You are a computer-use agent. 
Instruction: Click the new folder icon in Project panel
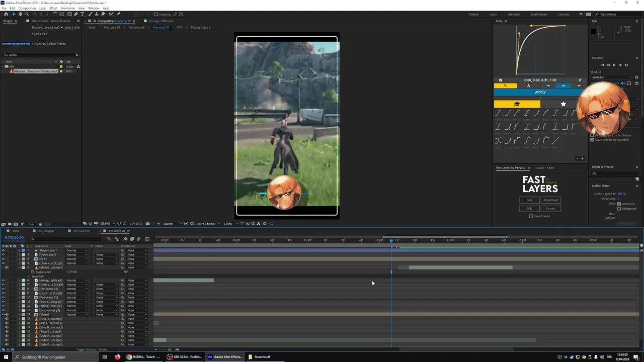10,224
